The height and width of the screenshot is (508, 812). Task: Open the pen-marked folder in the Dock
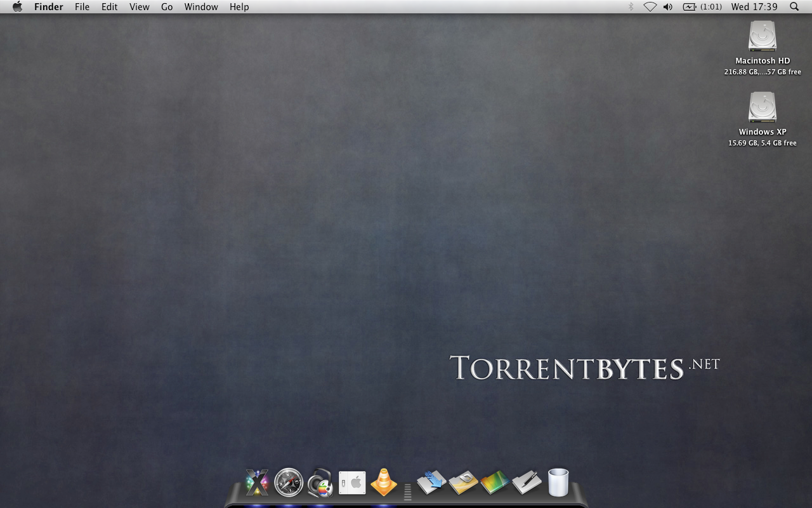(527, 483)
